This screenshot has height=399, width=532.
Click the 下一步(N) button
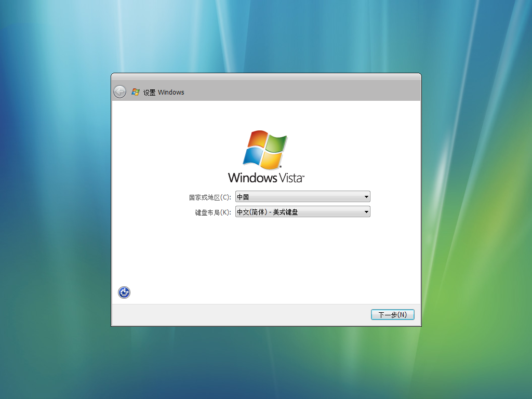[x=393, y=315]
